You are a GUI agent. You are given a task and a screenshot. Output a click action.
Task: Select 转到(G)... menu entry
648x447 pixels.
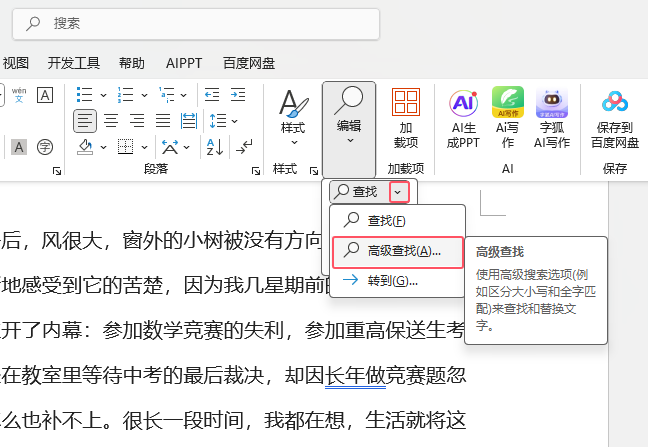[398, 281]
